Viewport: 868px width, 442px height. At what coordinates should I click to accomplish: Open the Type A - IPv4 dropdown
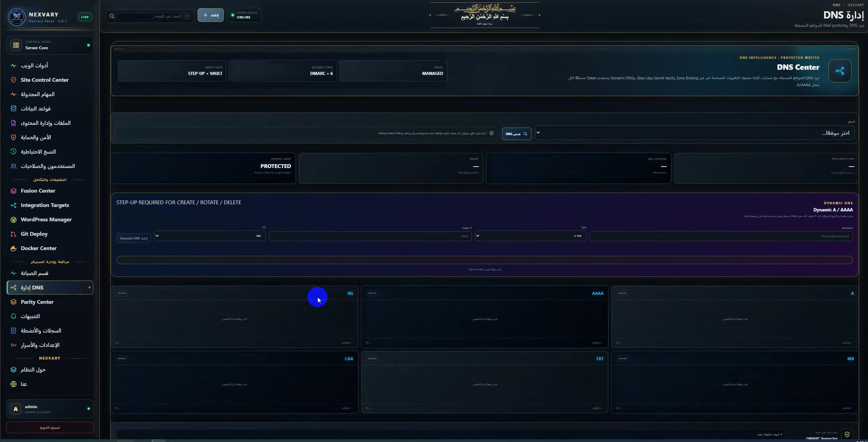click(530, 236)
